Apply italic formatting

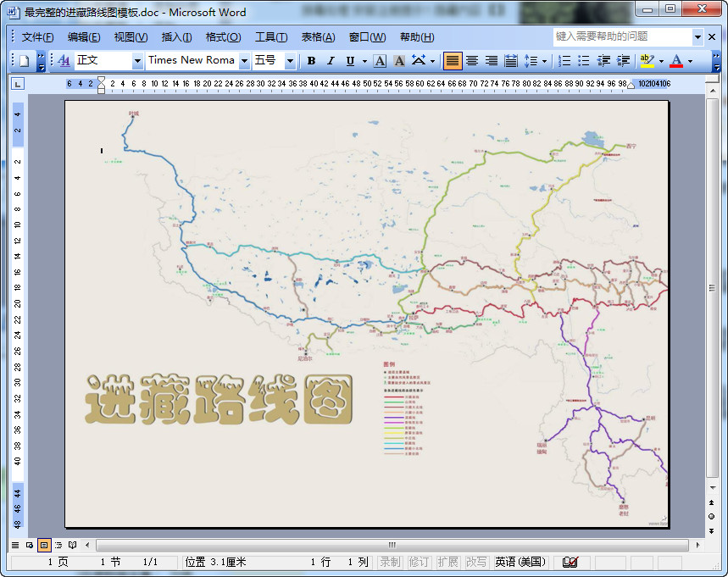(x=331, y=61)
